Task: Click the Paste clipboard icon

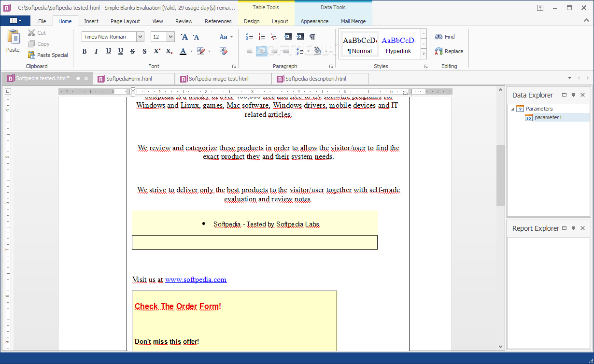Action: (13, 37)
